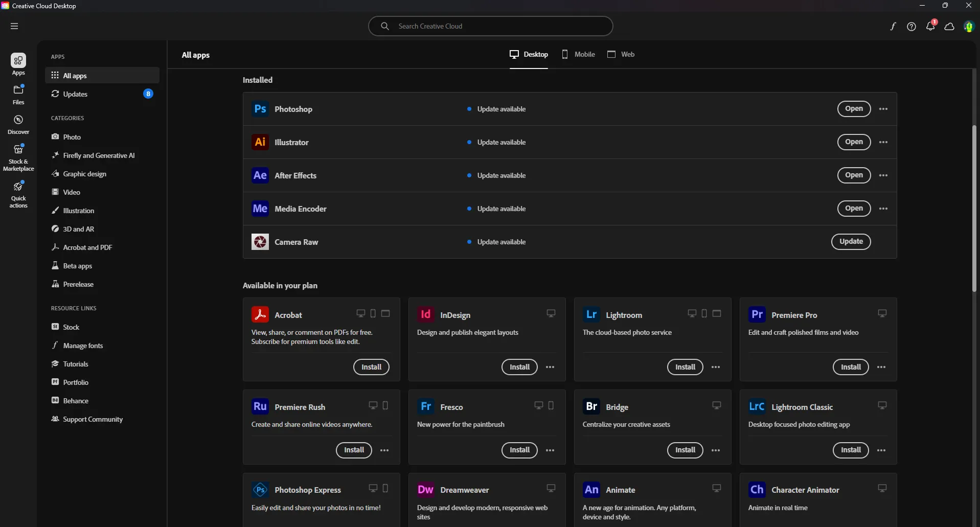Install Lightroom Classic
Viewport: 980px width, 527px height.
point(851,450)
